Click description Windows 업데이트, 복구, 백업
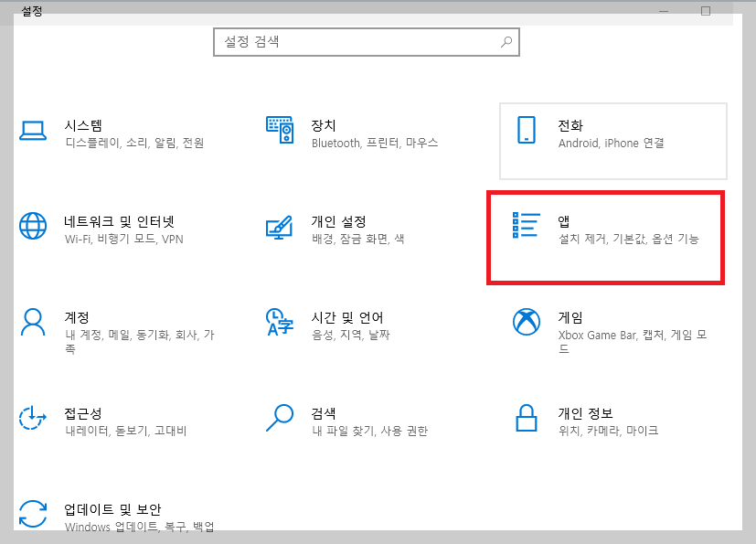 139,527
